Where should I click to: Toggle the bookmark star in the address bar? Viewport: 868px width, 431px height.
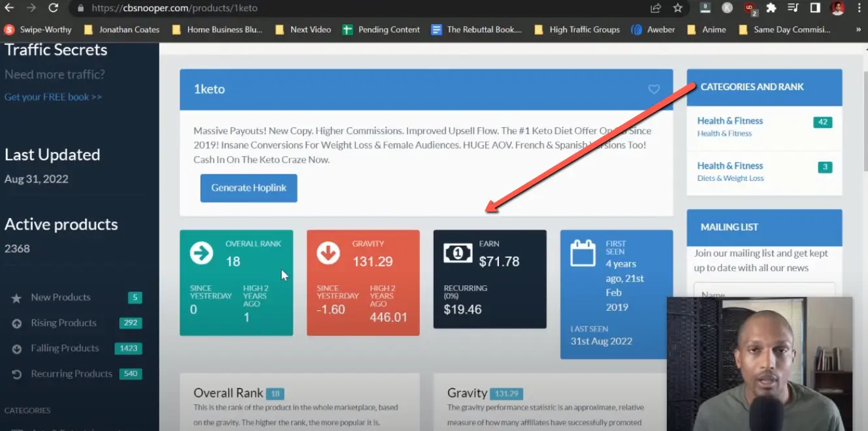pos(677,8)
